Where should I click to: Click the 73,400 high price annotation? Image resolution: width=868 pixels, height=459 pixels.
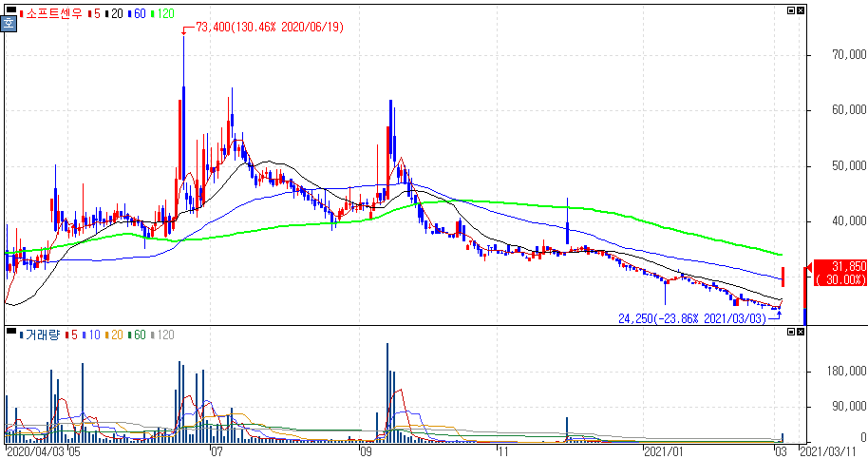(x=270, y=28)
